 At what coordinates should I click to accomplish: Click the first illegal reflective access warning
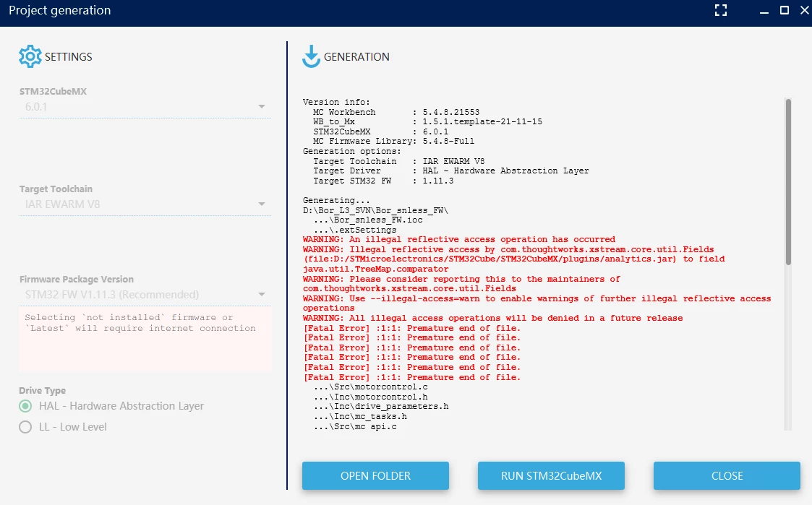(x=459, y=240)
